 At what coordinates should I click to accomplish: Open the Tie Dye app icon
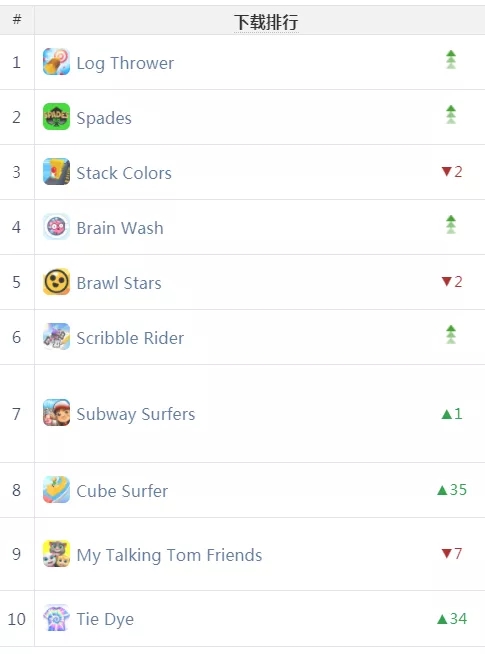coord(56,618)
